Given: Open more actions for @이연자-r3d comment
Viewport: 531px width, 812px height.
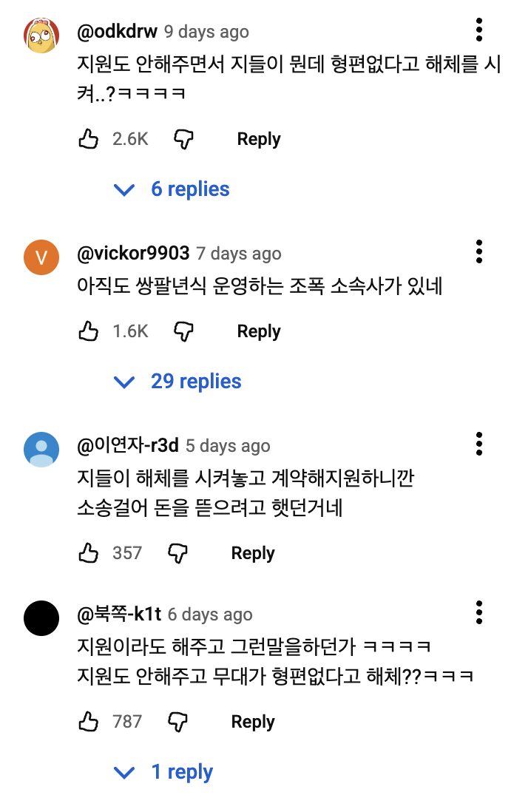Looking at the screenshot, I should pos(479,444).
